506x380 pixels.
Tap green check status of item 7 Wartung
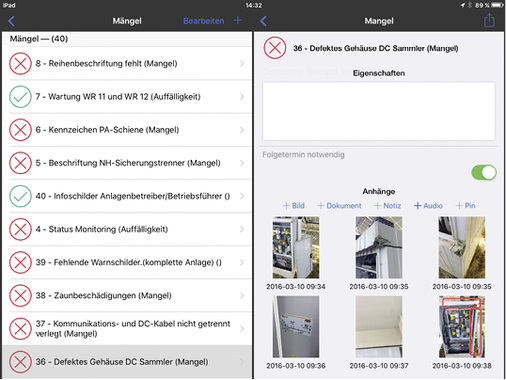(x=20, y=97)
